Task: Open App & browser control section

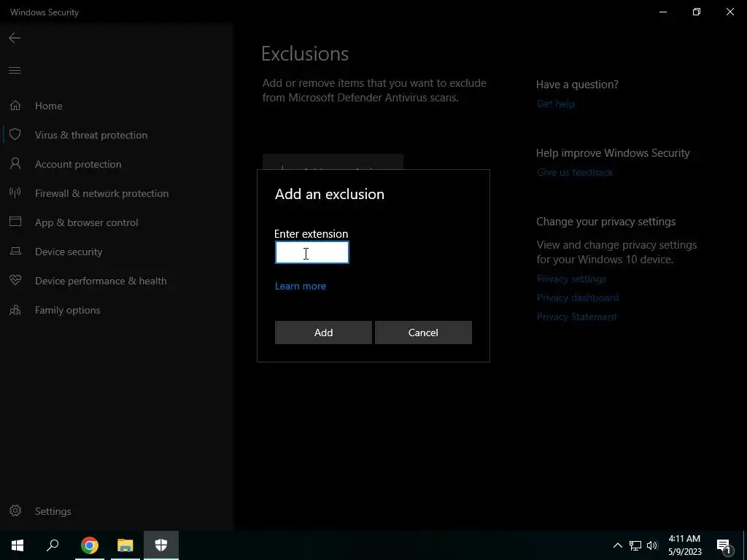Action: click(x=86, y=222)
